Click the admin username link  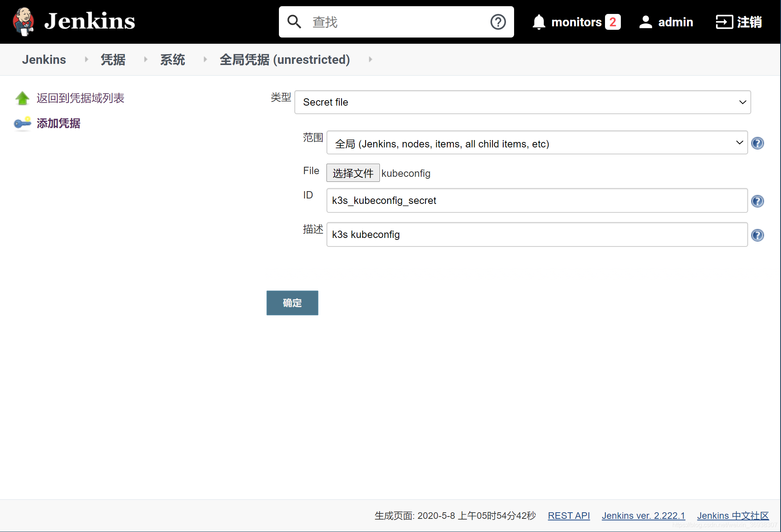coord(675,22)
